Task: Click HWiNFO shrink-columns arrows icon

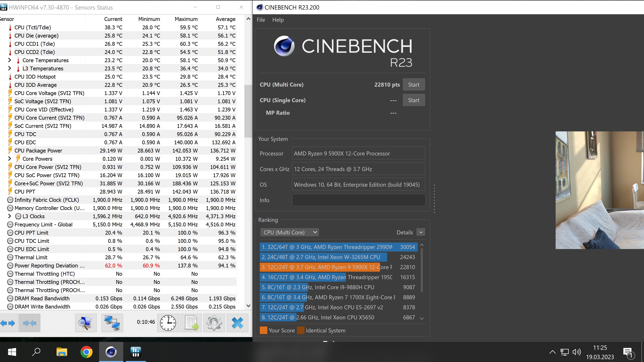Action: (30, 323)
